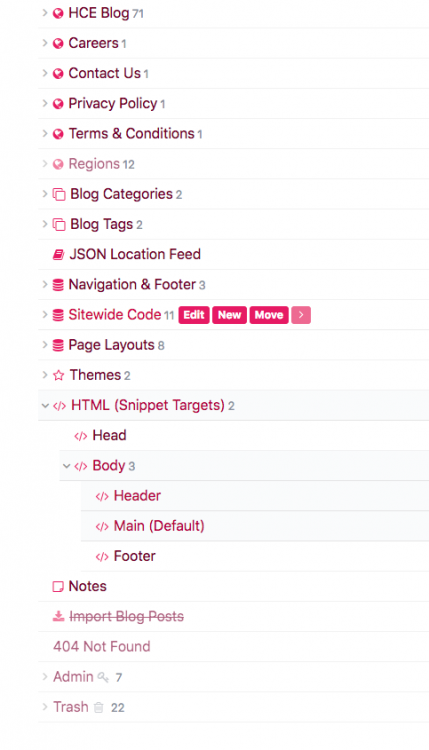
Task: Click the globe icon beside Privacy Policy
Action: pyautogui.click(x=58, y=104)
